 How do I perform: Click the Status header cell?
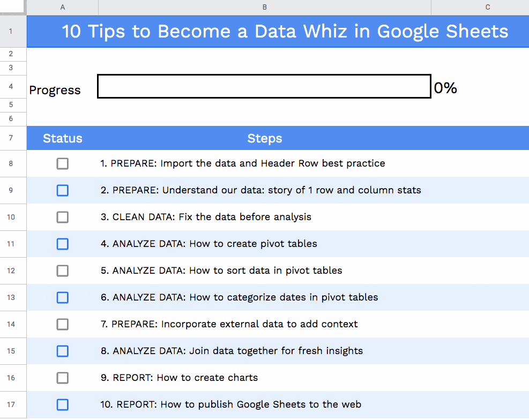[x=63, y=139]
